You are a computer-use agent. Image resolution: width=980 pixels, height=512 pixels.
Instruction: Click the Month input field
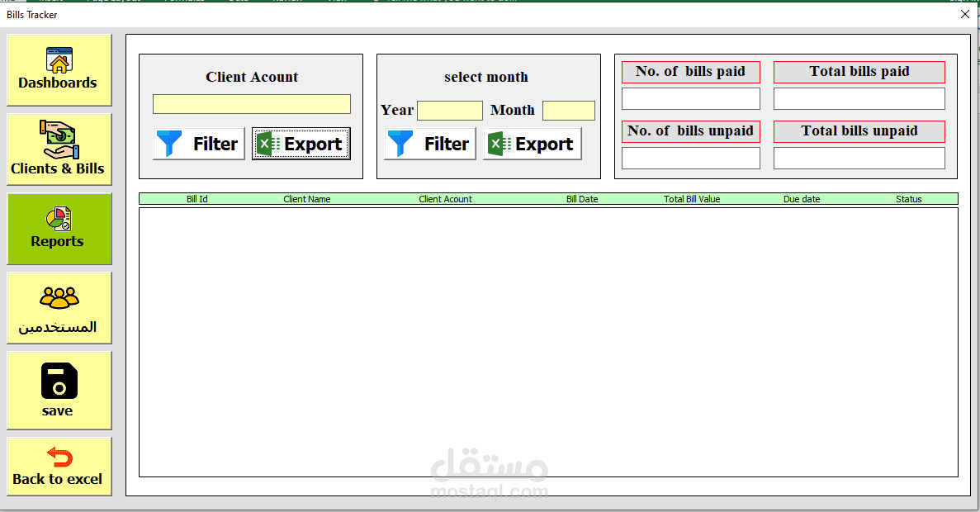569,111
